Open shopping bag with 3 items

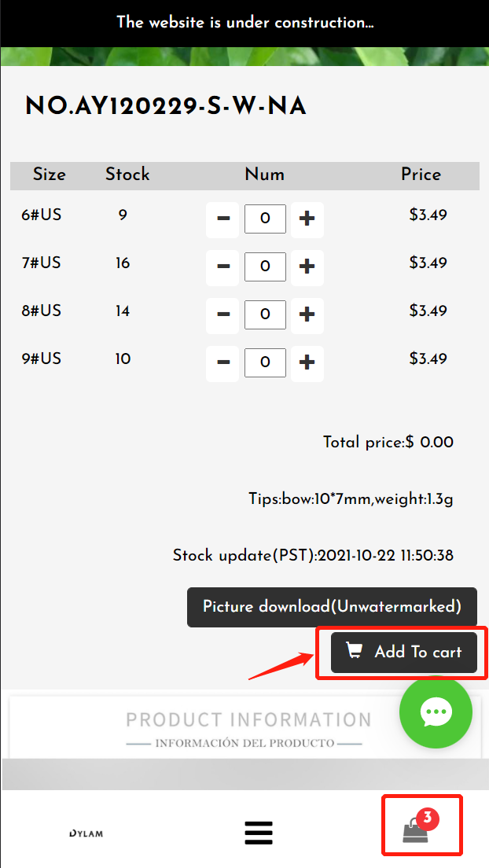coord(421,826)
